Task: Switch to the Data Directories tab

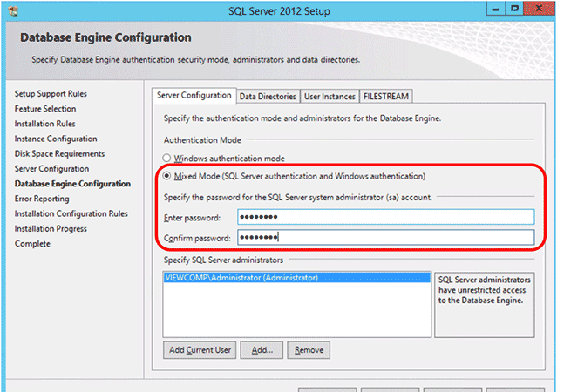Action: pyautogui.click(x=268, y=97)
